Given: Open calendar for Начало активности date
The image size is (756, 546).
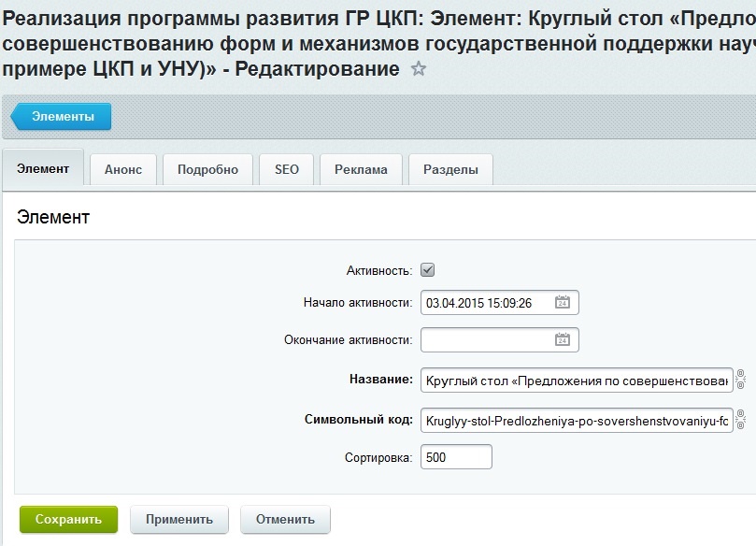Looking at the screenshot, I should [563, 302].
